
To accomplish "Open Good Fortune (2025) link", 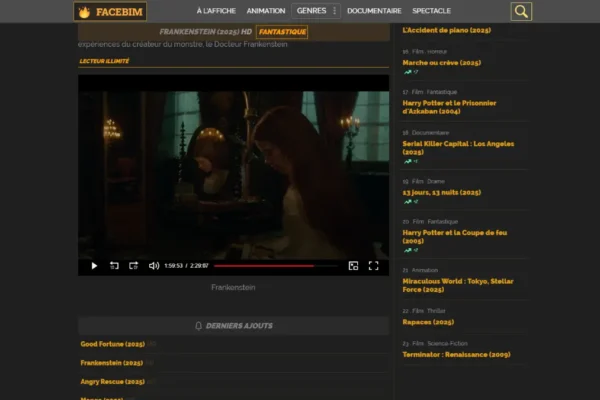I will tap(112, 344).
